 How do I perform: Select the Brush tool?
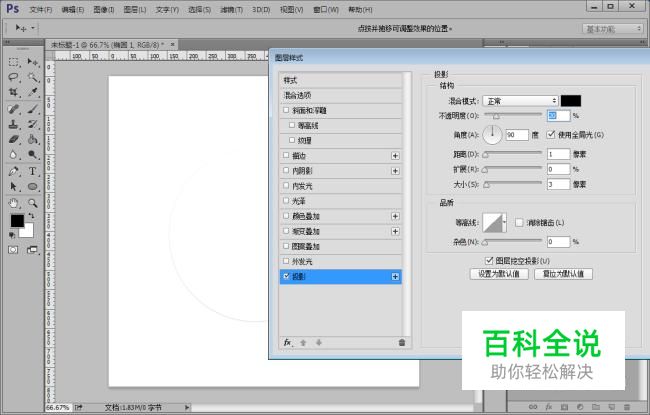pyautogui.click(x=32, y=109)
